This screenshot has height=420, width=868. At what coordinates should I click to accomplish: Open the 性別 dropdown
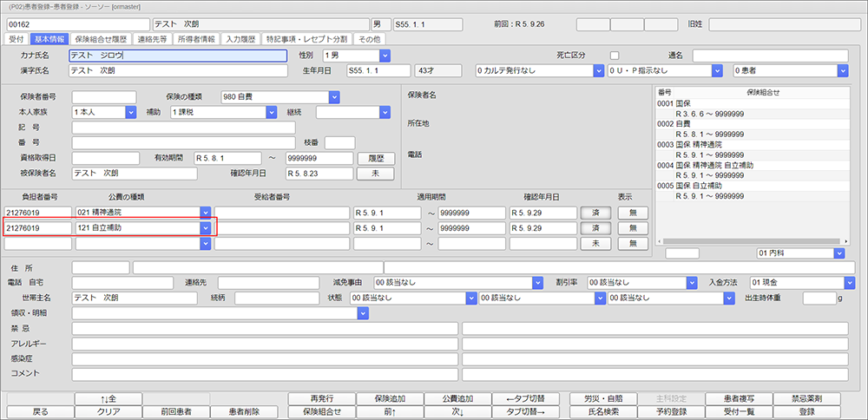[x=385, y=56]
